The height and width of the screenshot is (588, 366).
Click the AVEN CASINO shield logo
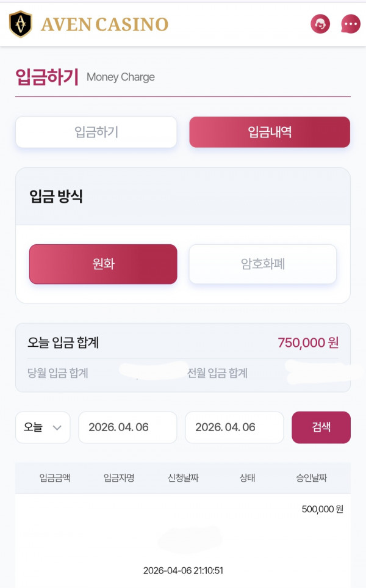point(20,23)
